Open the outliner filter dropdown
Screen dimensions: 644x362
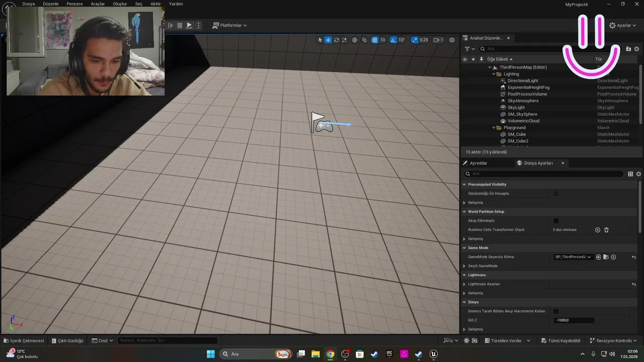tap(469, 49)
